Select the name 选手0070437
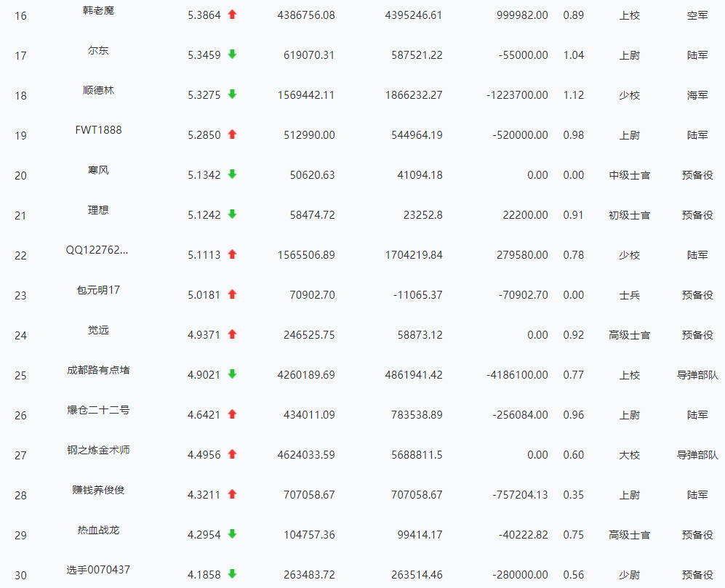Image resolution: width=725 pixels, height=588 pixels. click(x=98, y=570)
